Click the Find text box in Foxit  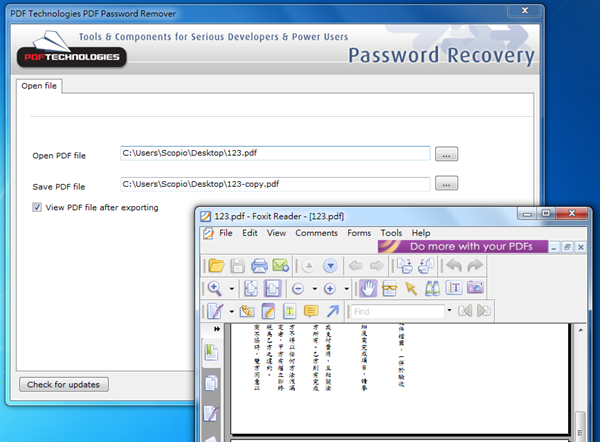pyautogui.click(x=398, y=312)
